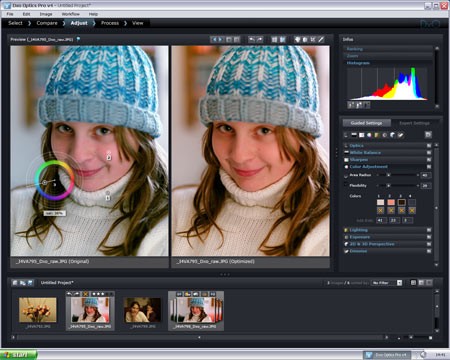Toggle the Lighting enable box
Viewport: 450px width, 360px height.
point(429,230)
